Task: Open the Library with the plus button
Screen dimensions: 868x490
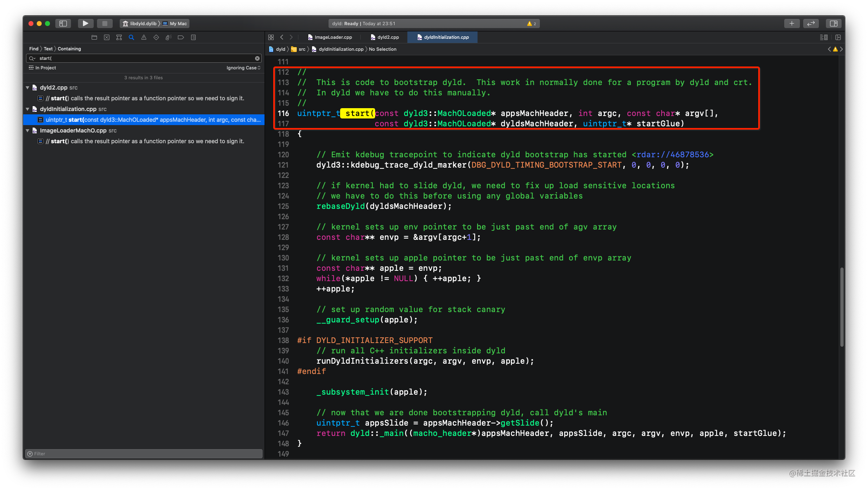Action: (x=792, y=24)
